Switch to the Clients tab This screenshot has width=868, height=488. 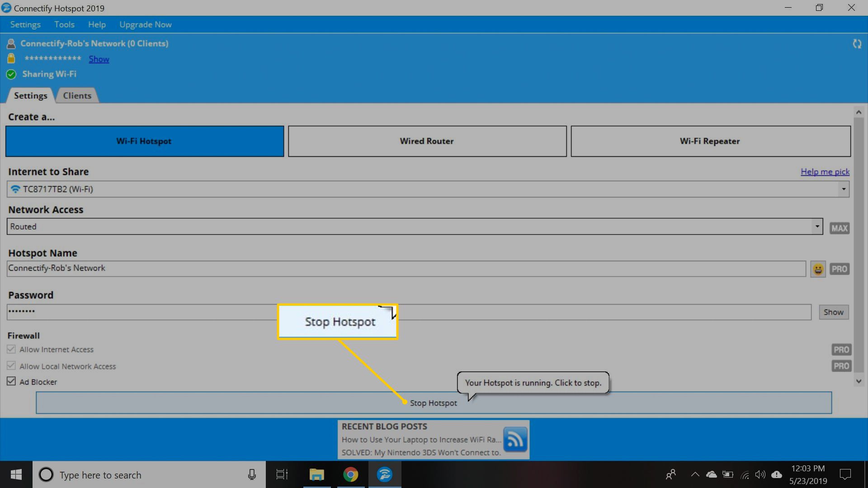[x=77, y=95]
